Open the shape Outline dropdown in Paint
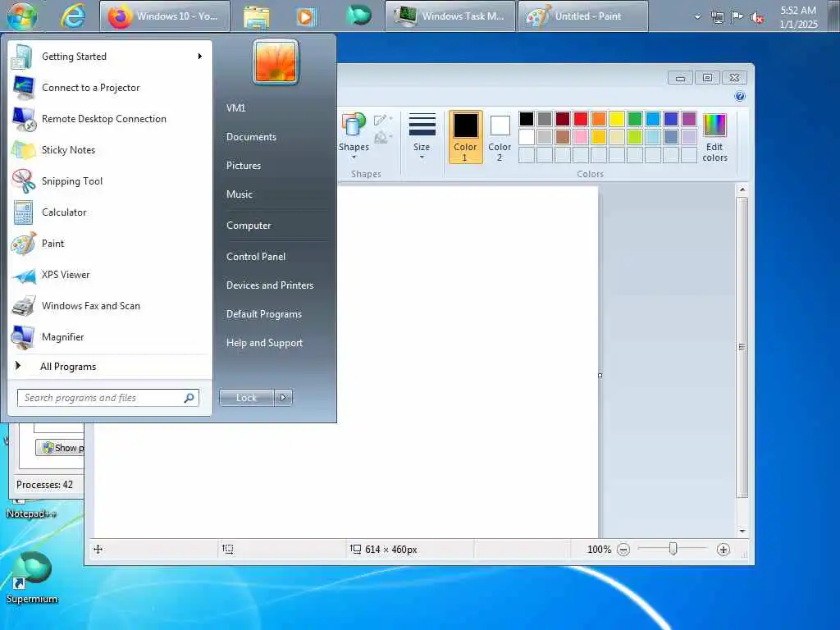 point(383,120)
